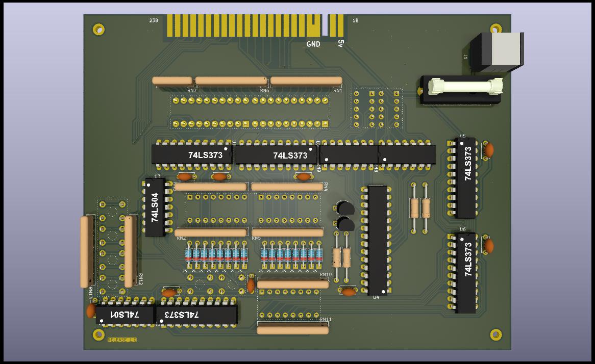
Task: Click the glass fuse in its holder
Action: pos(465,86)
